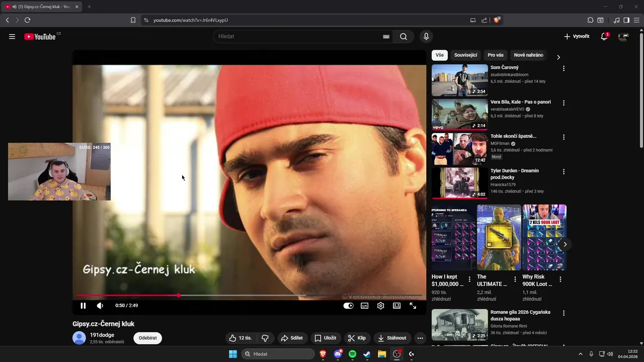Seek on the video progress bar

(x=250, y=295)
